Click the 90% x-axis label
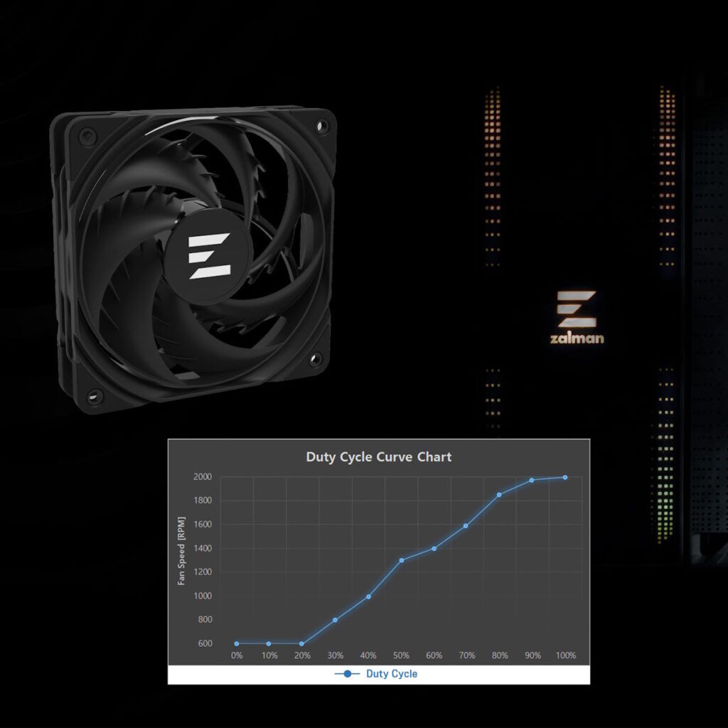 point(533,655)
